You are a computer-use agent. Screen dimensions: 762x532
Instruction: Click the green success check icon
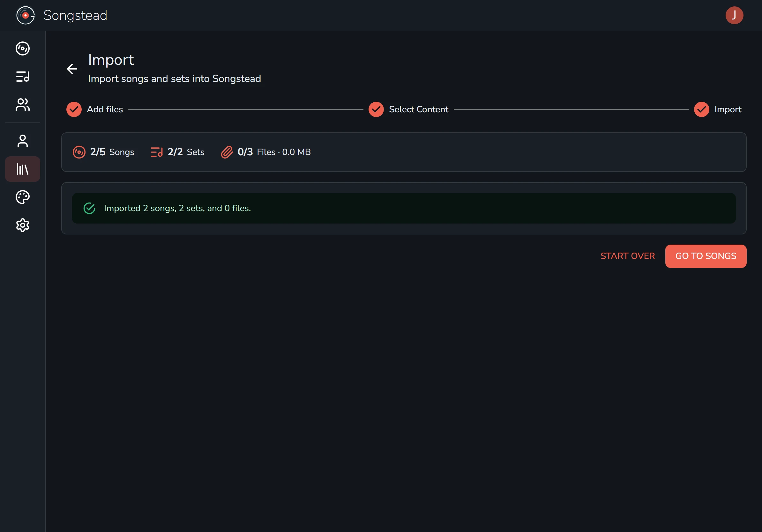pyautogui.click(x=89, y=208)
